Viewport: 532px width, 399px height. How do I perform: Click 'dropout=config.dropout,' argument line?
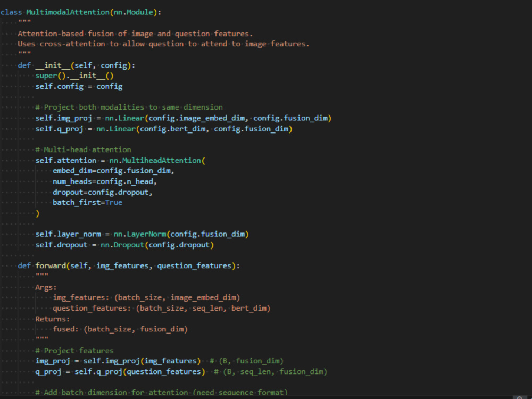click(103, 192)
